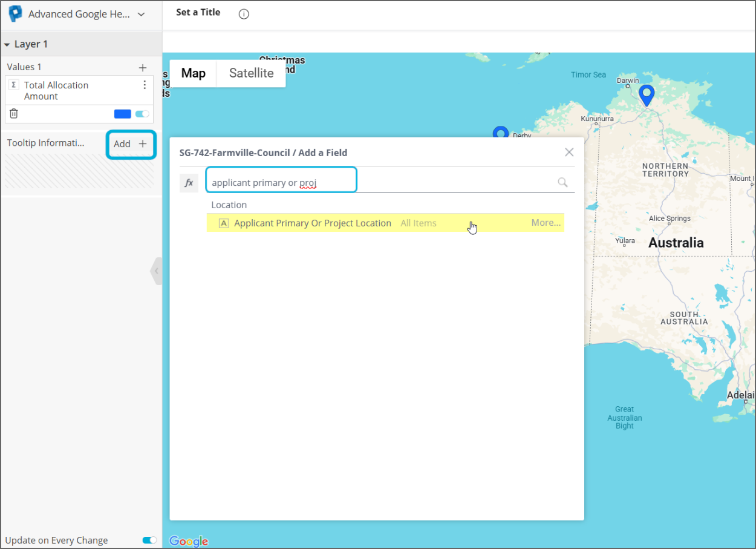The height and width of the screenshot is (549, 756).
Task: Collapse the left side panel handle
Action: pyautogui.click(x=156, y=271)
